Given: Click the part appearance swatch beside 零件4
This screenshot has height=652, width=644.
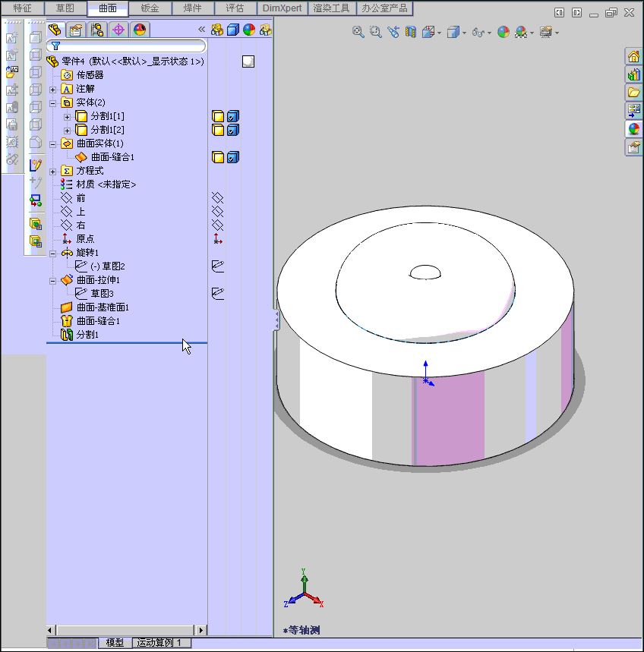Looking at the screenshot, I should tap(248, 61).
